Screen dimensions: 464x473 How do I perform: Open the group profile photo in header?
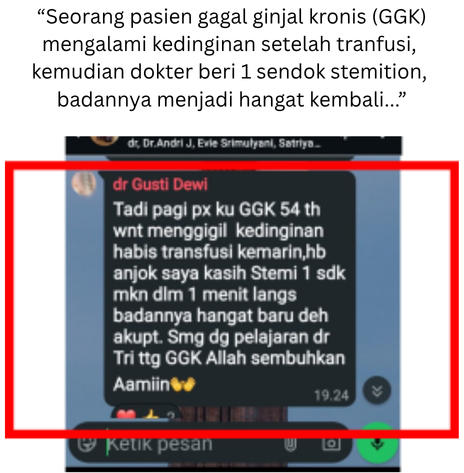[104, 140]
